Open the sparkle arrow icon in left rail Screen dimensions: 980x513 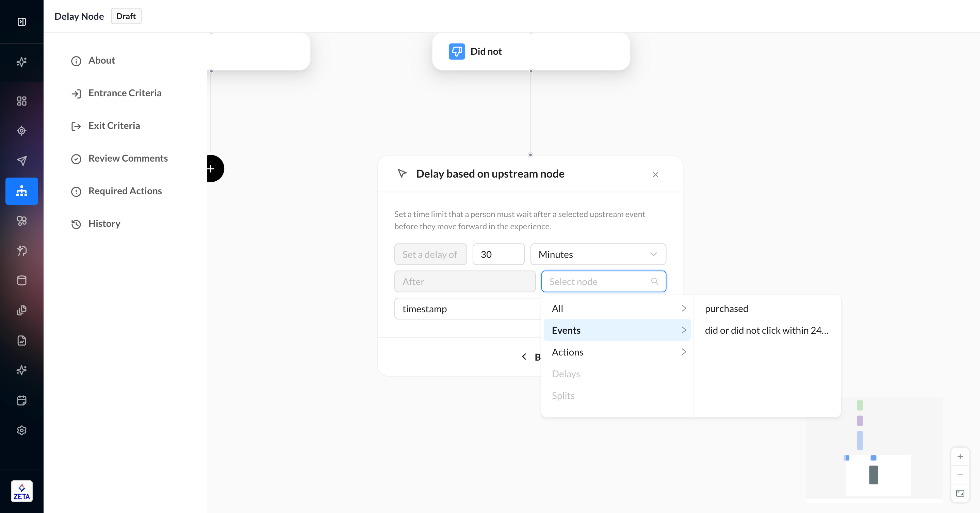coord(22,251)
